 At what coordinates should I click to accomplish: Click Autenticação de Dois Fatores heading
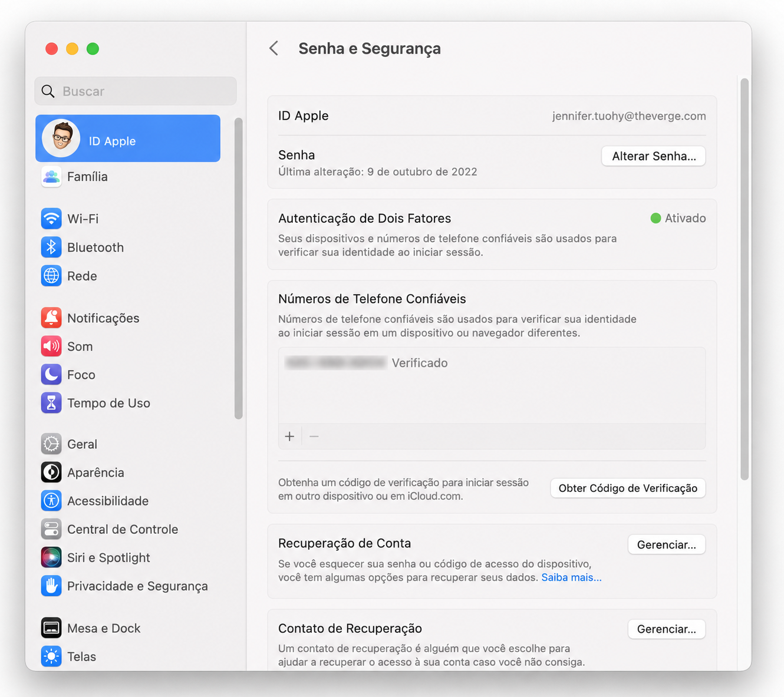[364, 219]
